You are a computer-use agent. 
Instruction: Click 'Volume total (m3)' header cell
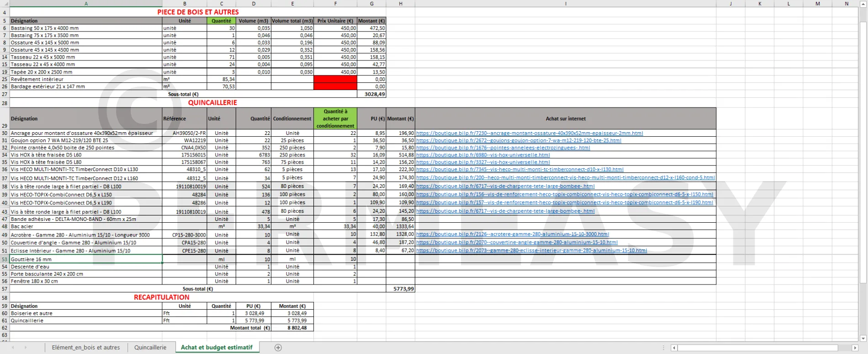click(x=292, y=21)
